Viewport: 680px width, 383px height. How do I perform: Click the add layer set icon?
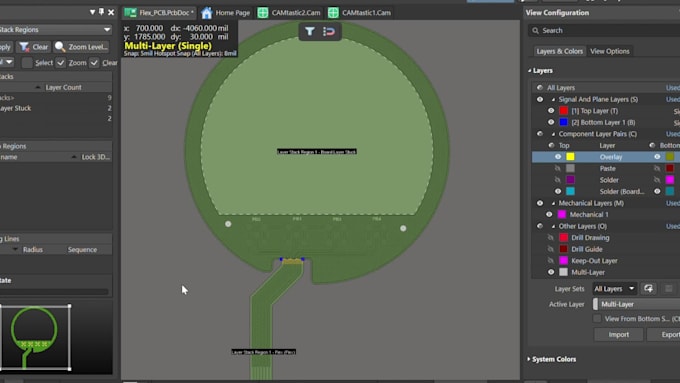tap(648, 288)
